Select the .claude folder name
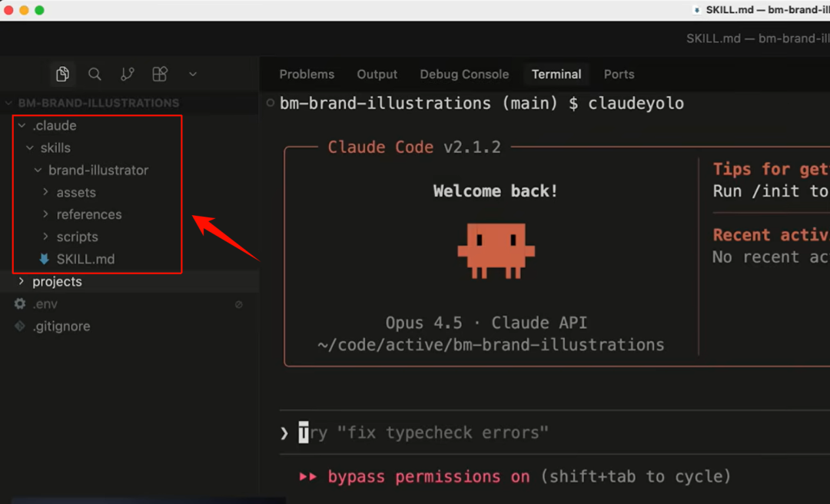Screen dimensions: 830x504 tap(55, 125)
